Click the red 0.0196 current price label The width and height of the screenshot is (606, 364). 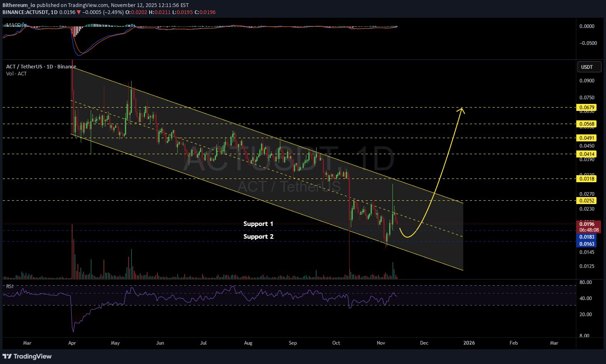tap(587, 224)
